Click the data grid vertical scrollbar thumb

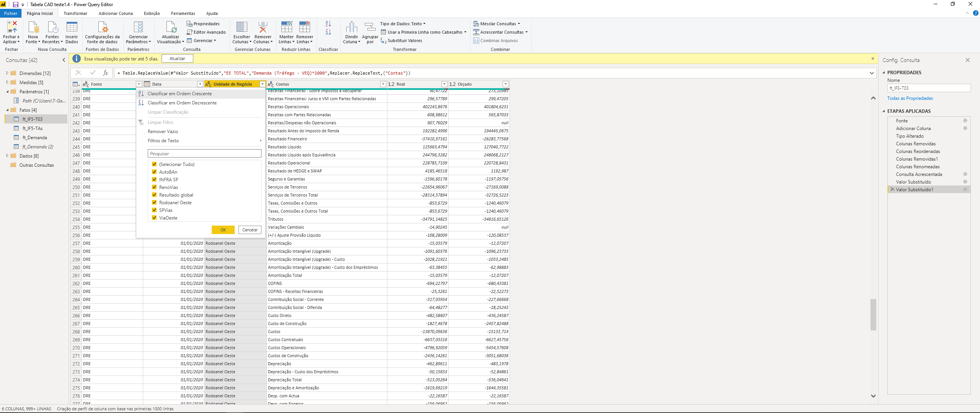[x=873, y=314]
